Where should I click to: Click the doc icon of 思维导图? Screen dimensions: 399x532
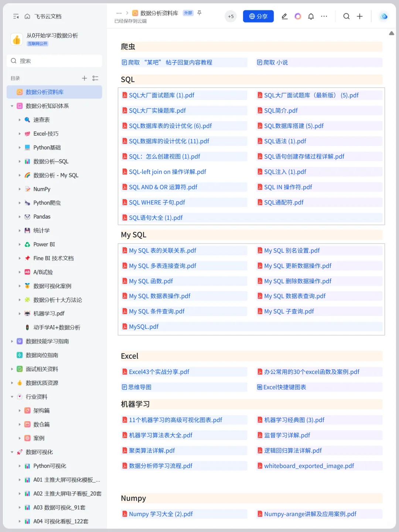point(125,387)
